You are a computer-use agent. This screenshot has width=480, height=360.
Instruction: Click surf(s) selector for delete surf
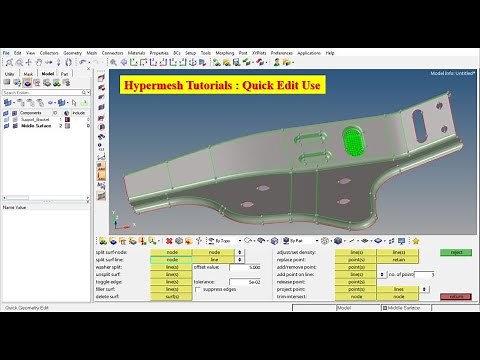pyautogui.click(x=171, y=296)
